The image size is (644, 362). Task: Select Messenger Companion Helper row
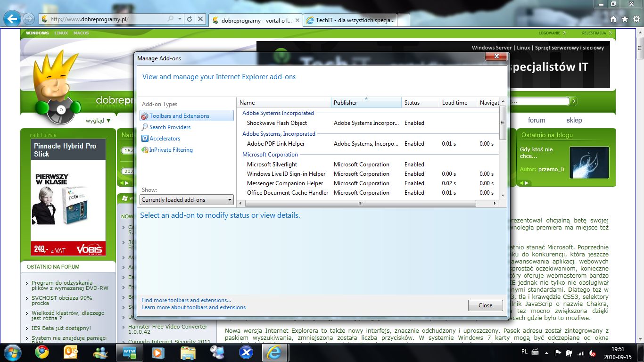[x=368, y=183]
